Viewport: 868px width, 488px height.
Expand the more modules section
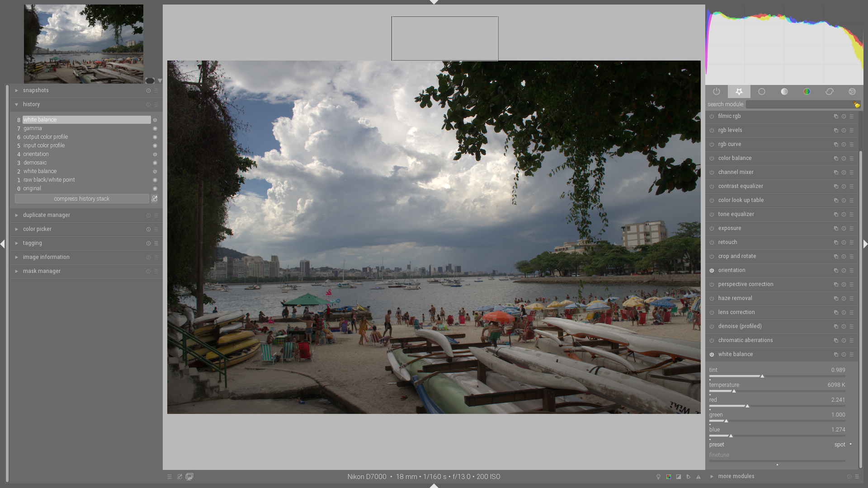click(712, 476)
